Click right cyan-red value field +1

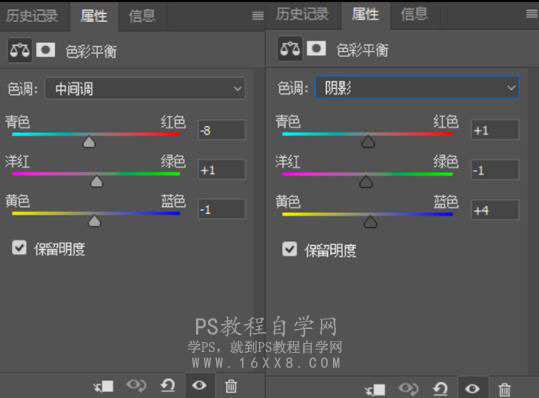(495, 130)
